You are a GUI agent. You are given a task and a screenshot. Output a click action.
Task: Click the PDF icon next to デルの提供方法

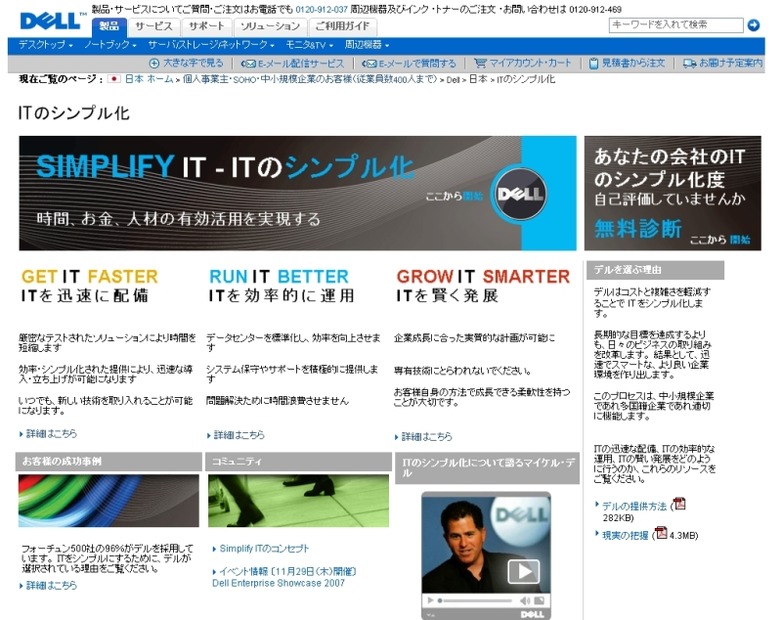(679, 504)
